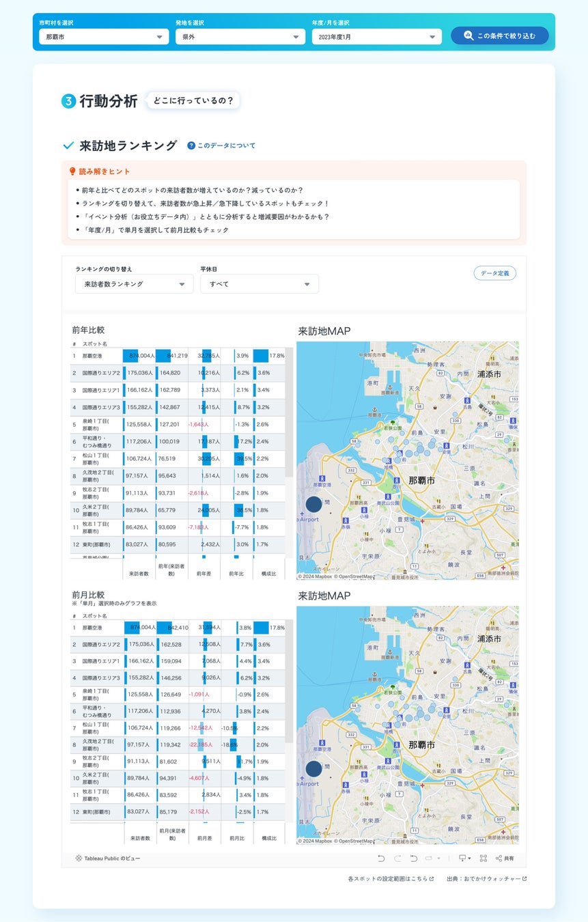Click the Tableau undo arrow icon

381,858
